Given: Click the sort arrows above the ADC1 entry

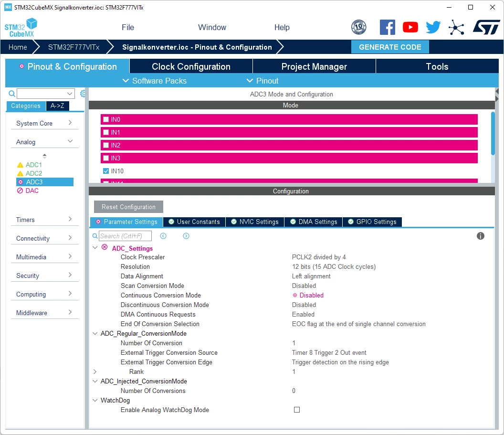Looking at the screenshot, I should pos(45,156).
